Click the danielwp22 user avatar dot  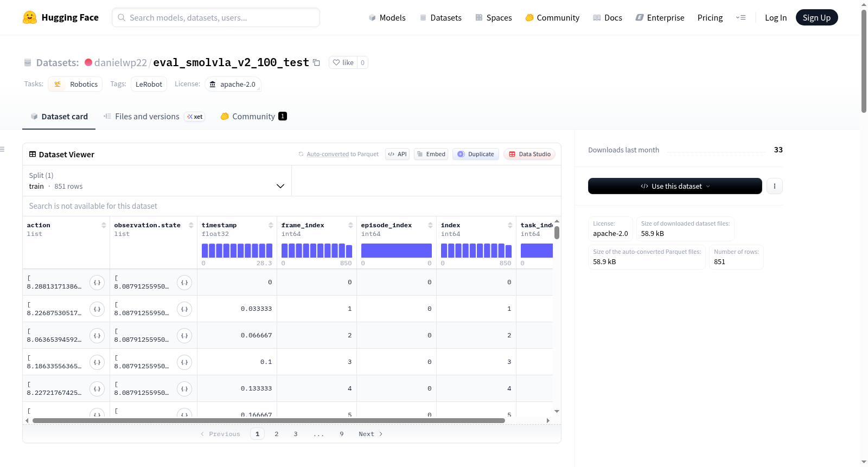point(88,62)
